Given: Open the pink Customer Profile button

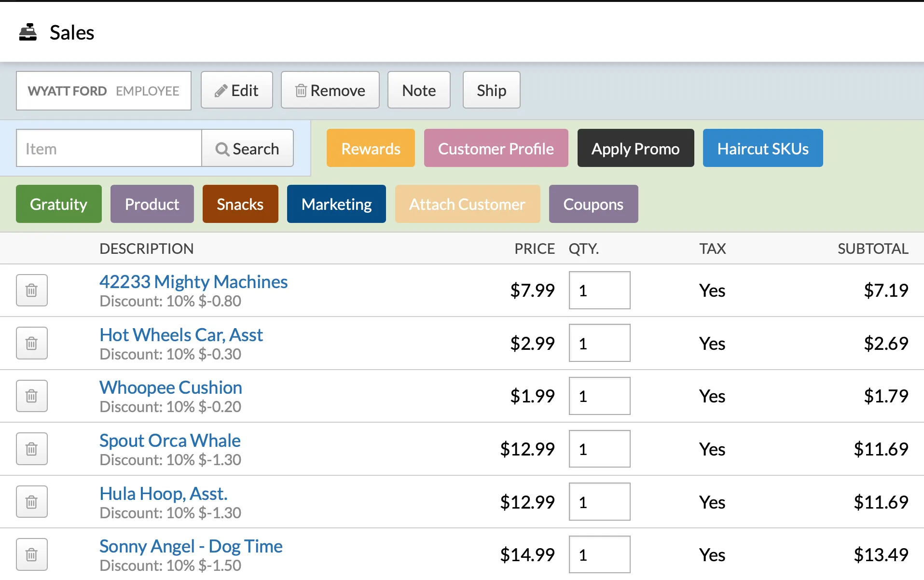Looking at the screenshot, I should click(x=496, y=148).
